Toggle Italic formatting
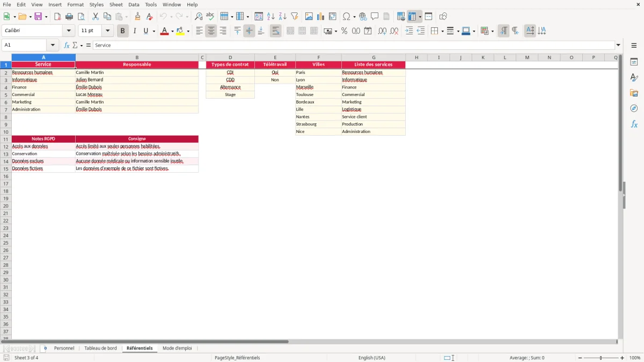 coord(134,31)
